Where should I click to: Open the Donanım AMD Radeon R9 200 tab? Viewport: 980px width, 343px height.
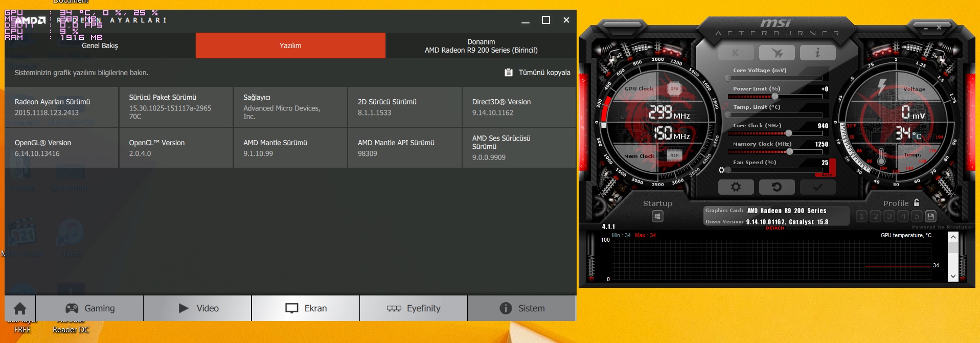click(x=481, y=45)
